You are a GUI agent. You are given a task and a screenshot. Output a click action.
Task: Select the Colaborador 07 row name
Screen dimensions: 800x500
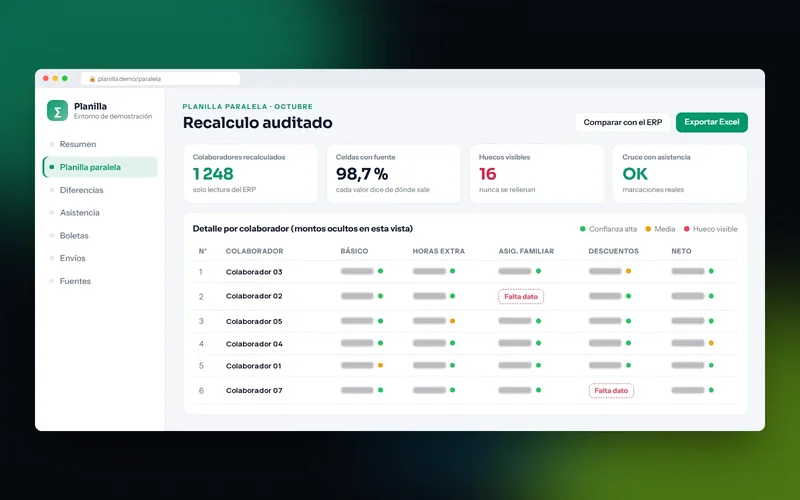[254, 390]
